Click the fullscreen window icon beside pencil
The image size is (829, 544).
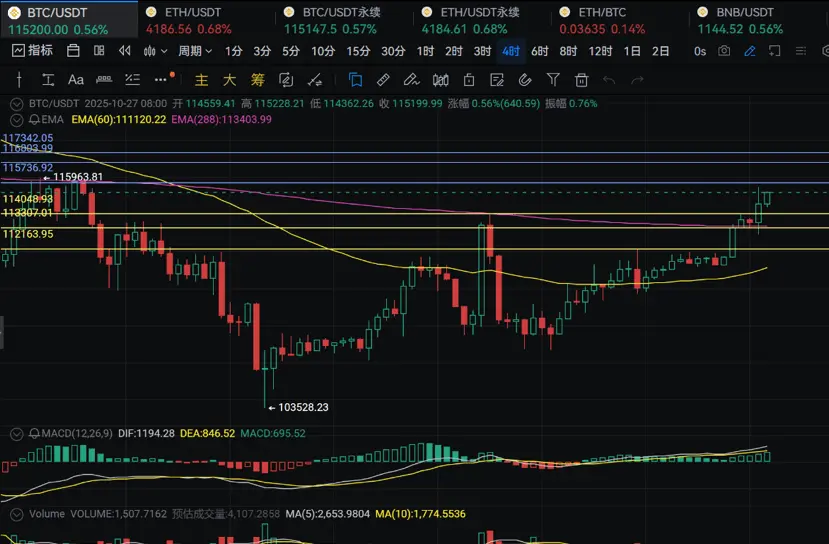point(775,51)
